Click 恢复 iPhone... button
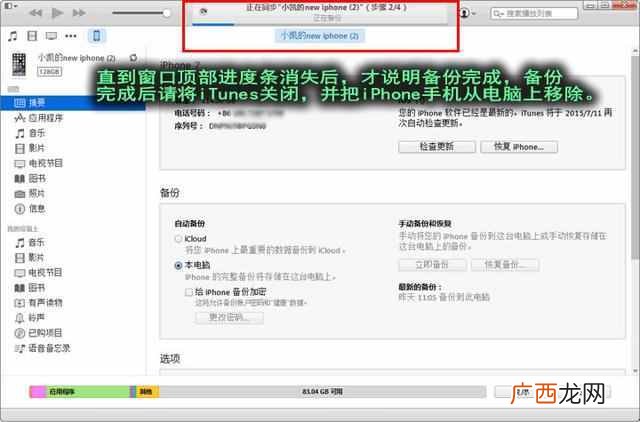The height and width of the screenshot is (422, 640). click(519, 147)
